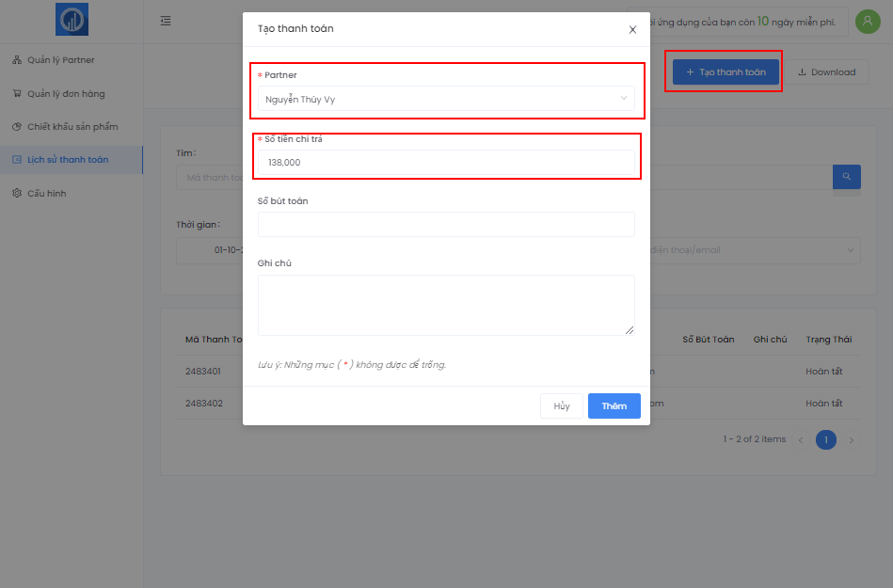Image resolution: width=893 pixels, height=588 pixels.
Task: Open the Partner dropdown in the dialog
Action: point(446,99)
